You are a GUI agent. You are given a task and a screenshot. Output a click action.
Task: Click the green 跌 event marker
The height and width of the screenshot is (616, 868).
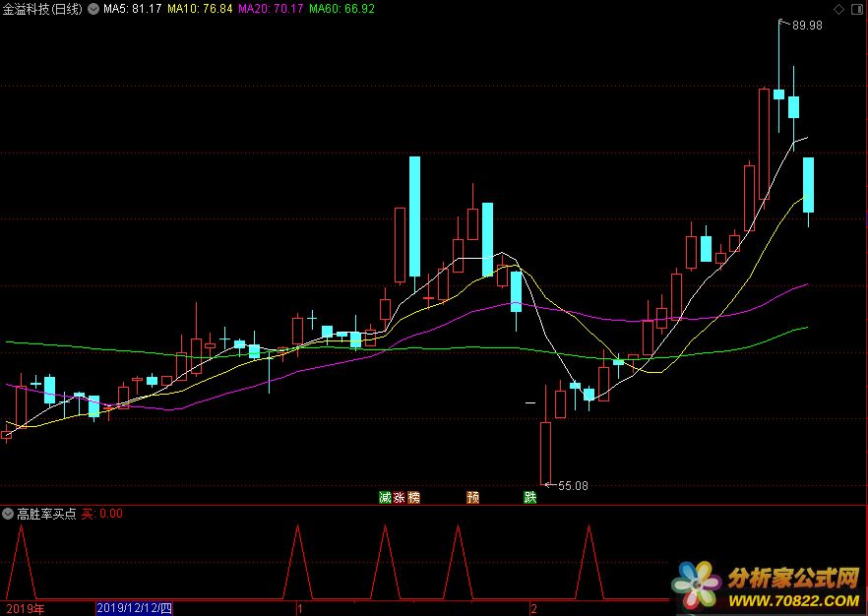pyautogui.click(x=530, y=498)
